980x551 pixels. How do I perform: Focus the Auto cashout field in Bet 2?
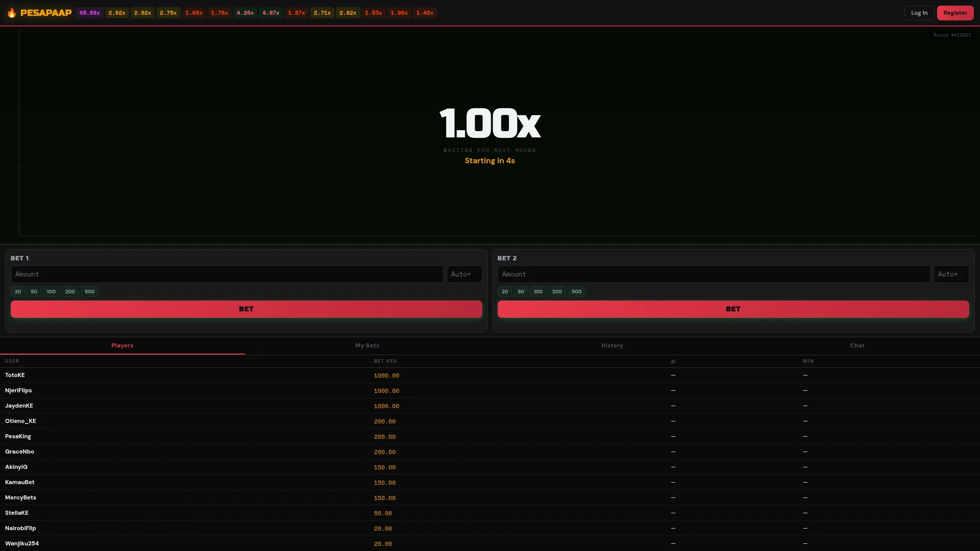(951, 274)
